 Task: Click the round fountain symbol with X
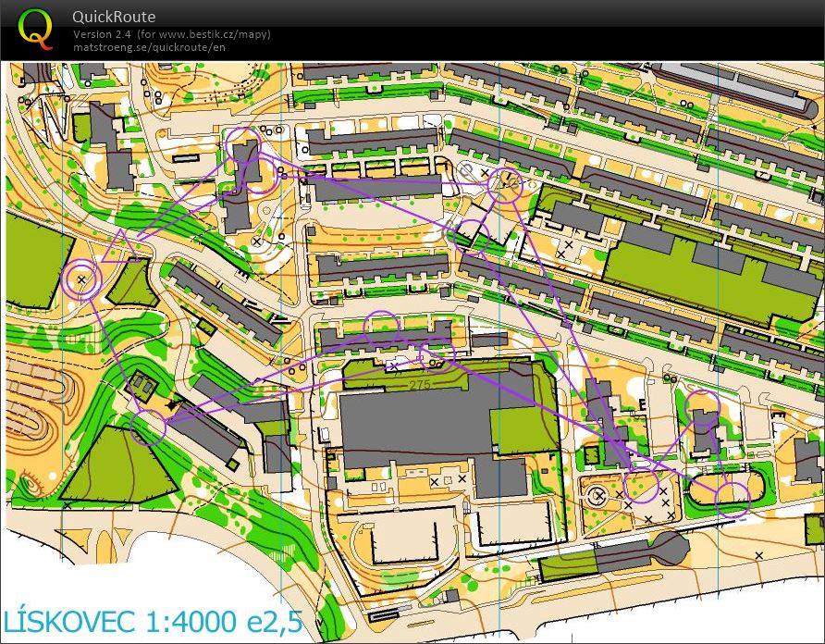598,497
